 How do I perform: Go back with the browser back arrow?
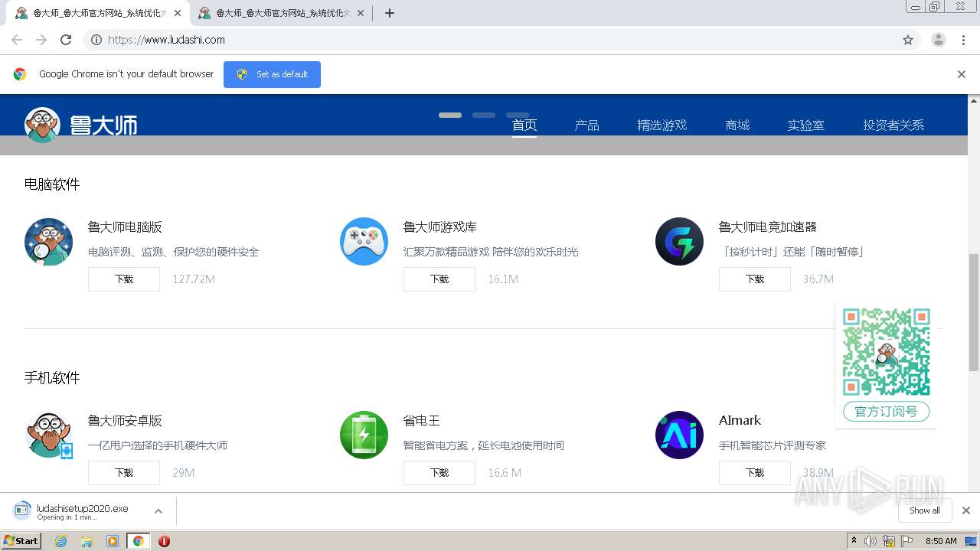tap(17, 40)
